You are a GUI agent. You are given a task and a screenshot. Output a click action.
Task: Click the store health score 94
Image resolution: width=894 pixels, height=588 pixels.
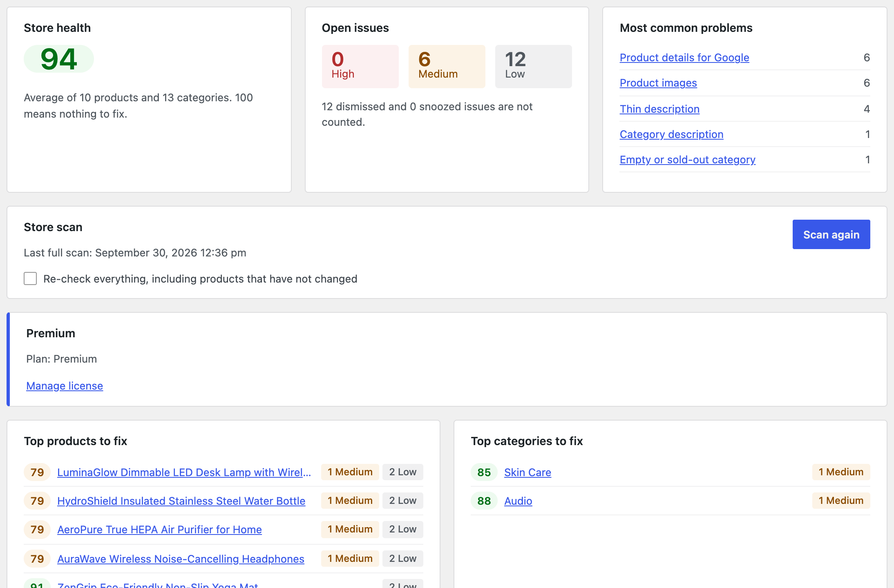(59, 59)
